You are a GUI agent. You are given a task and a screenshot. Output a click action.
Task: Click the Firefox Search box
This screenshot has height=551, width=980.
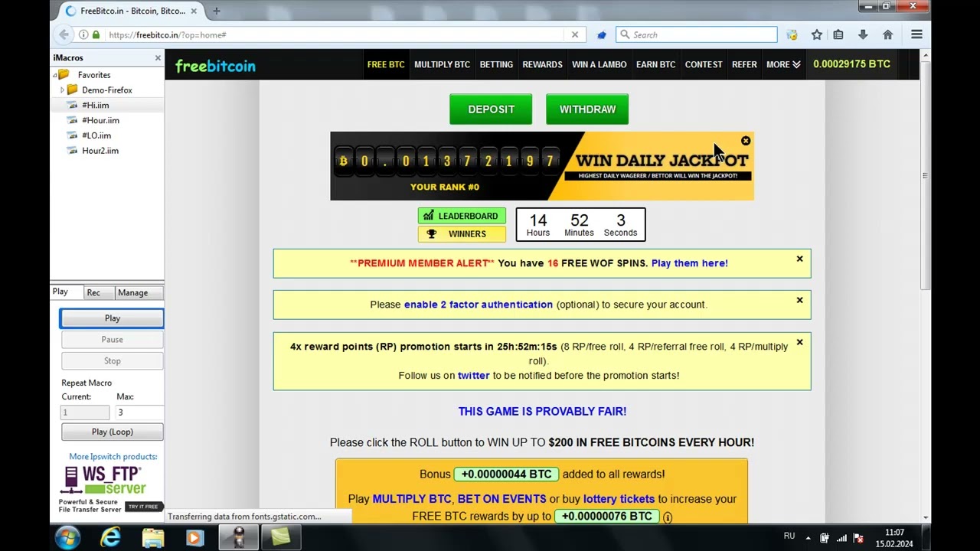[x=697, y=34]
